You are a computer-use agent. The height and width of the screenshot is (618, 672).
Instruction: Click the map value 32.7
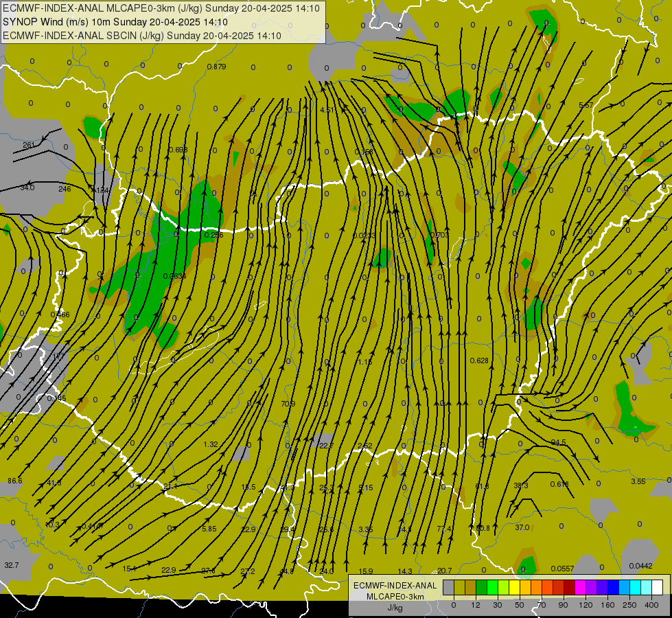pyautogui.click(x=12, y=565)
